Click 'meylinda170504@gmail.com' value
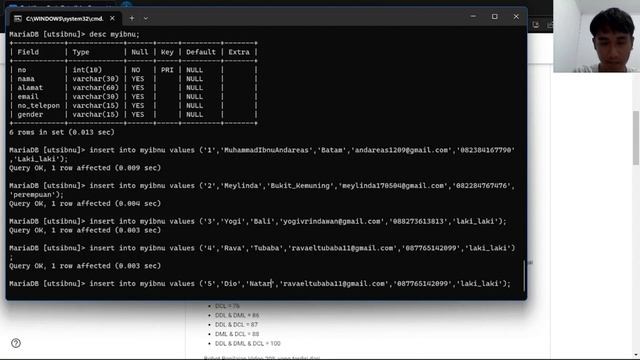The width and height of the screenshot is (640, 360). coord(393,186)
